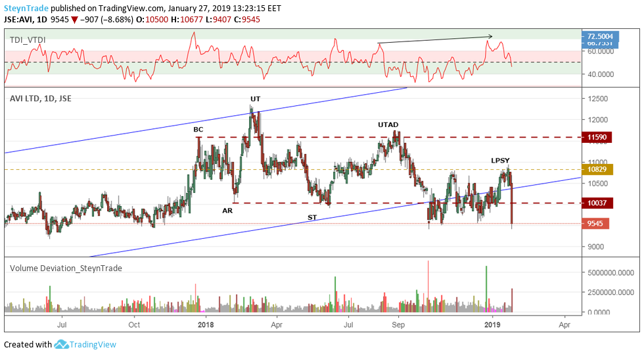Click the AVI LTD, 1D, JSE chart title
This screenshot has height=356, width=644.
pyautogui.click(x=41, y=99)
